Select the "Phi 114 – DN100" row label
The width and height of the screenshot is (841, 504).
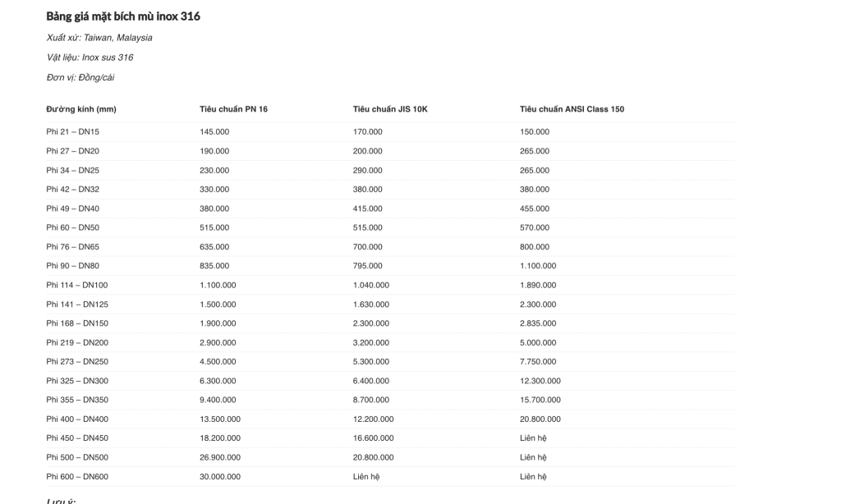coord(77,285)
